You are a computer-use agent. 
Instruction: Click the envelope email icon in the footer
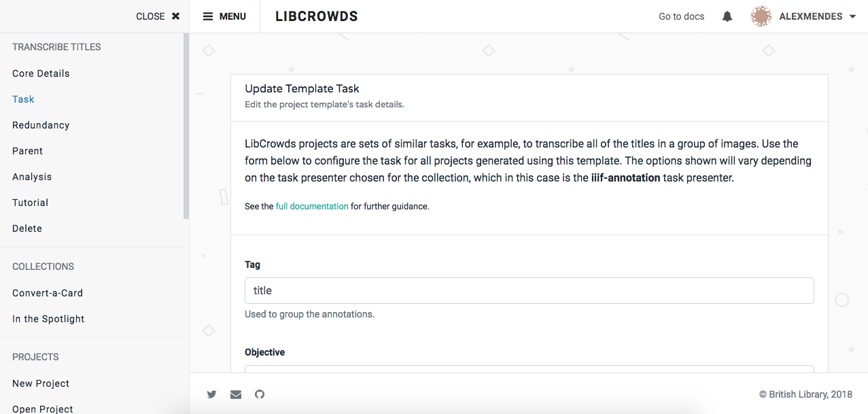(x=235, y=394)
